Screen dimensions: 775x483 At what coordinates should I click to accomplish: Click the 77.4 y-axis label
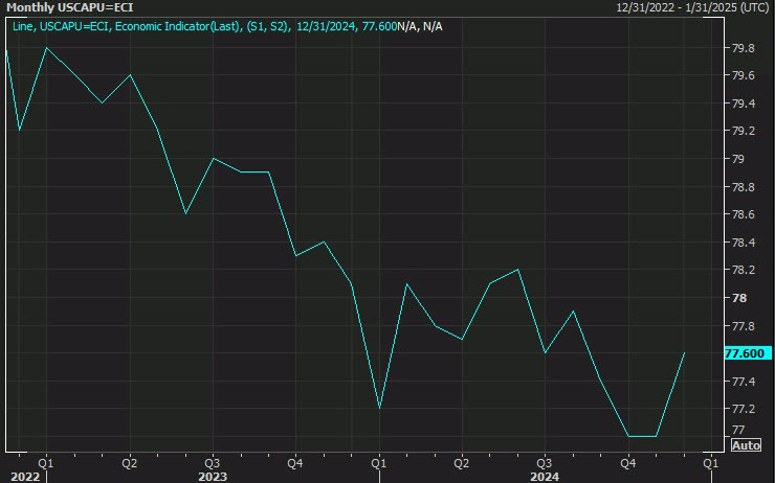[742, 381]
